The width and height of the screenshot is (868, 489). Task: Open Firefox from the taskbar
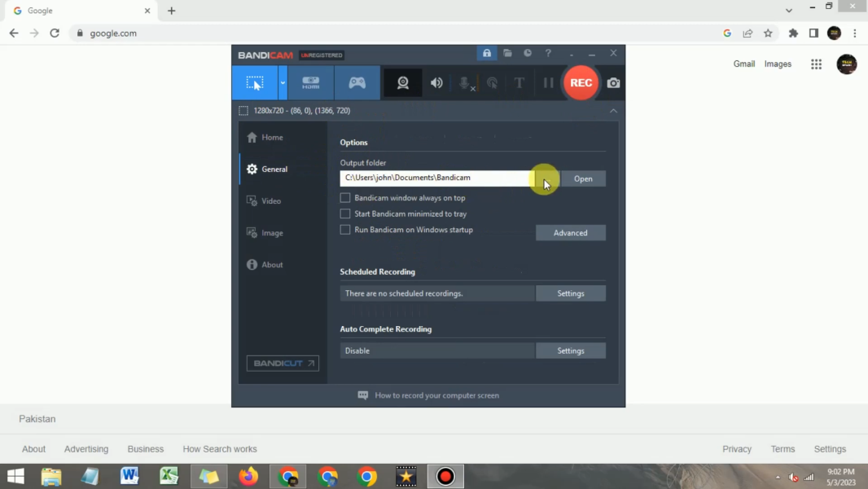(248, 476)
